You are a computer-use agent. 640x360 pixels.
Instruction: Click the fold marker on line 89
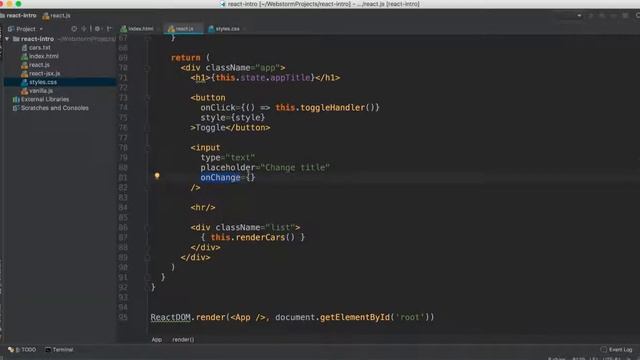coord(148,258)
